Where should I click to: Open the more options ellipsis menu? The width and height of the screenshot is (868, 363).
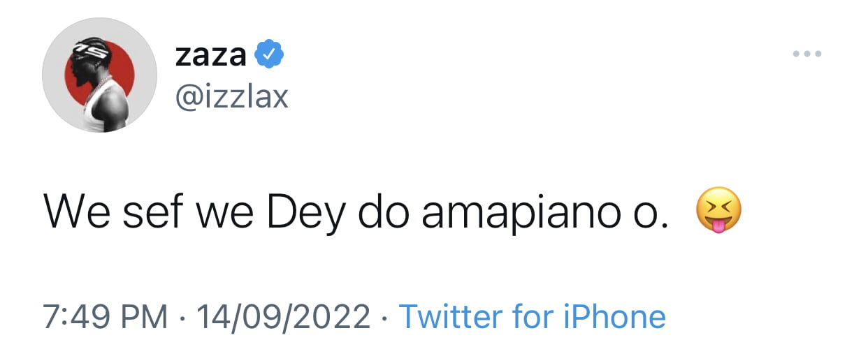pos(806,54)
